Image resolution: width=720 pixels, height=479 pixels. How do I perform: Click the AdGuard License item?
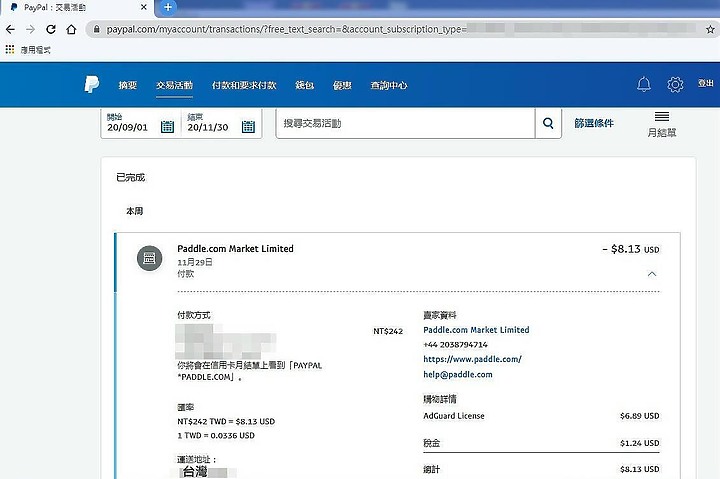click(454, 416)
